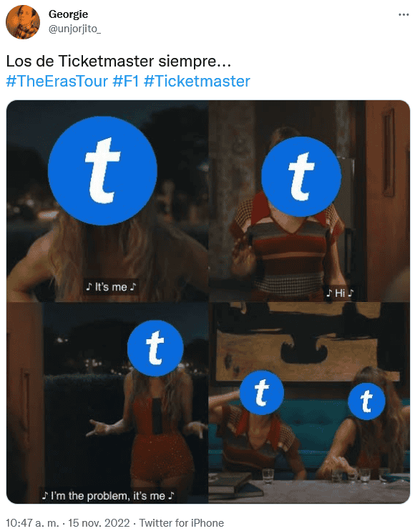Open the "I'm the problem, it's me" image
The height and width of the screenshot is (531, 420).
107,403
